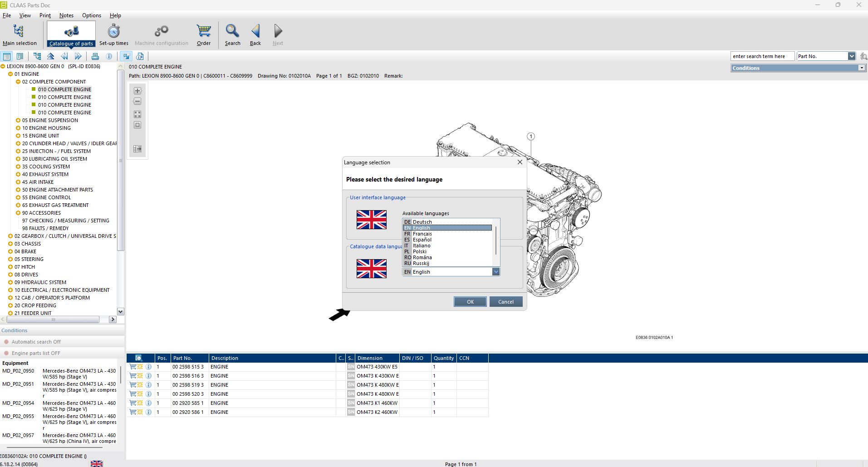Print the current drawing via printer icon
Viewport: 868px width, 467px height.
click(x=95, y=56)
